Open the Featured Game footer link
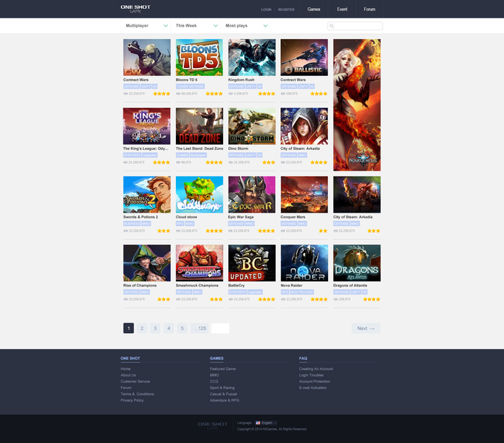This screenshot has height=443, width=504. point(222,368)
